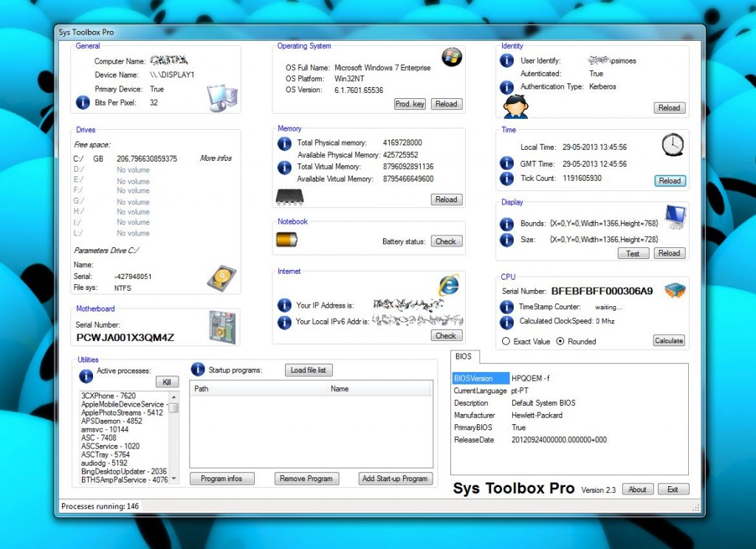The image size is (756, 549).
Task: Click the motherboard tower icon
Action: [x=222, y=328]
